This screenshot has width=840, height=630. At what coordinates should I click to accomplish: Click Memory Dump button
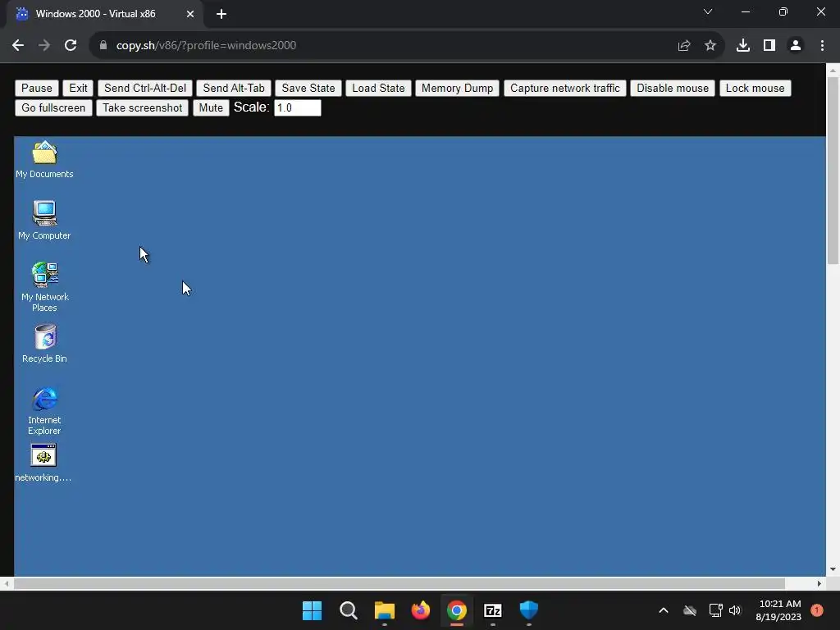pos(458,88)
